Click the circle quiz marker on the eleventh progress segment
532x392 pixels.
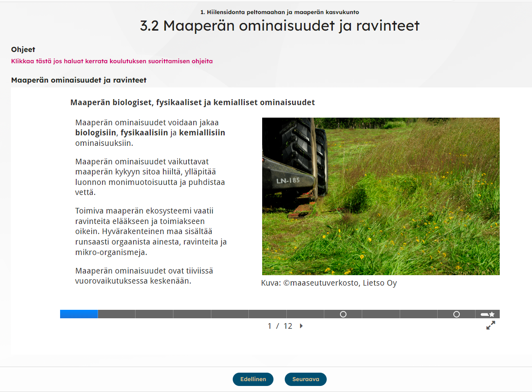[457, 313]
